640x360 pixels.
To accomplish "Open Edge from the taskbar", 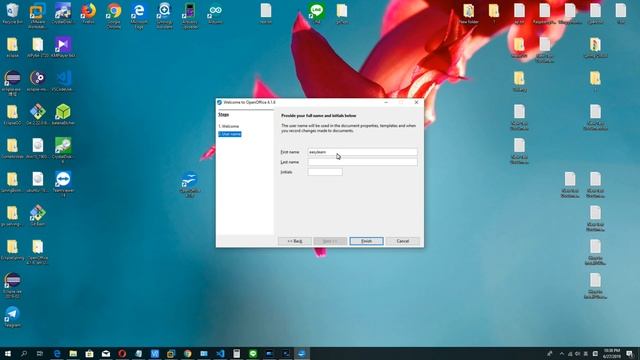I will point(57,353).
